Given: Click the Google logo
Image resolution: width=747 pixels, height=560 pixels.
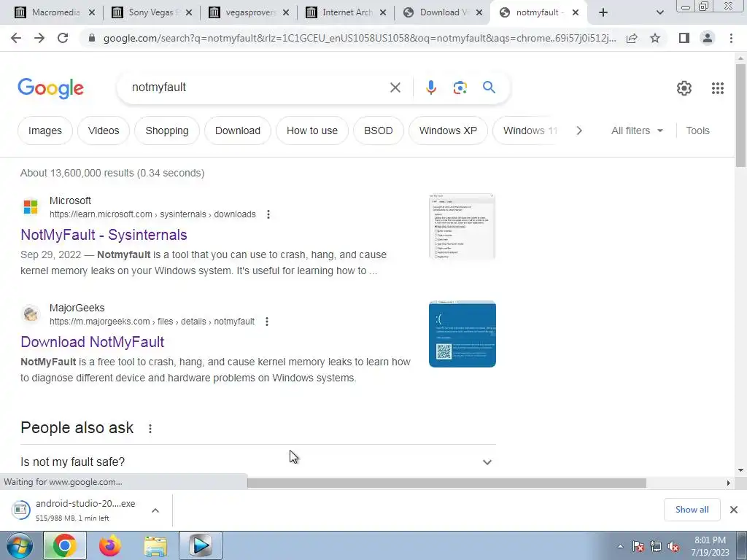Looking at the screenshot, I should [x=50, y=88].
